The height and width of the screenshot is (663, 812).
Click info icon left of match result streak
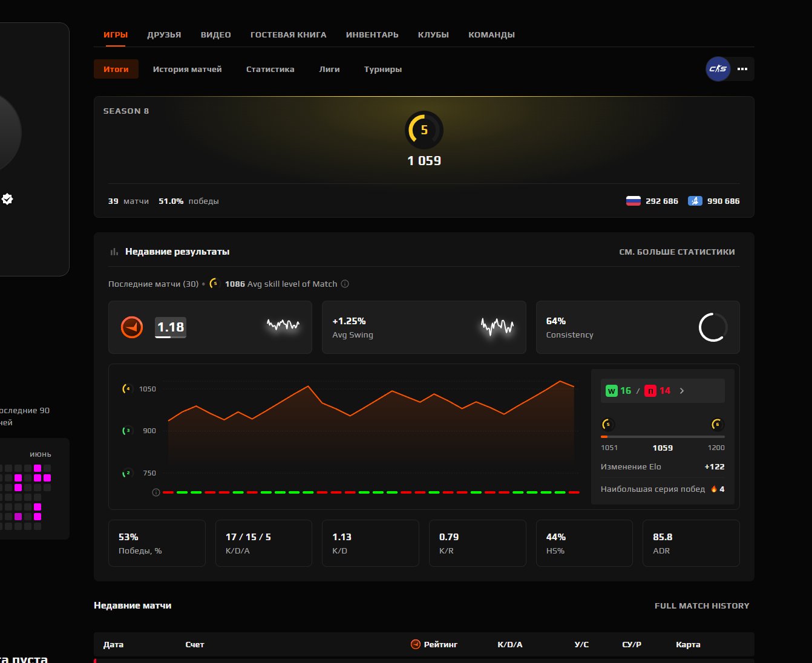pos(156,492)
